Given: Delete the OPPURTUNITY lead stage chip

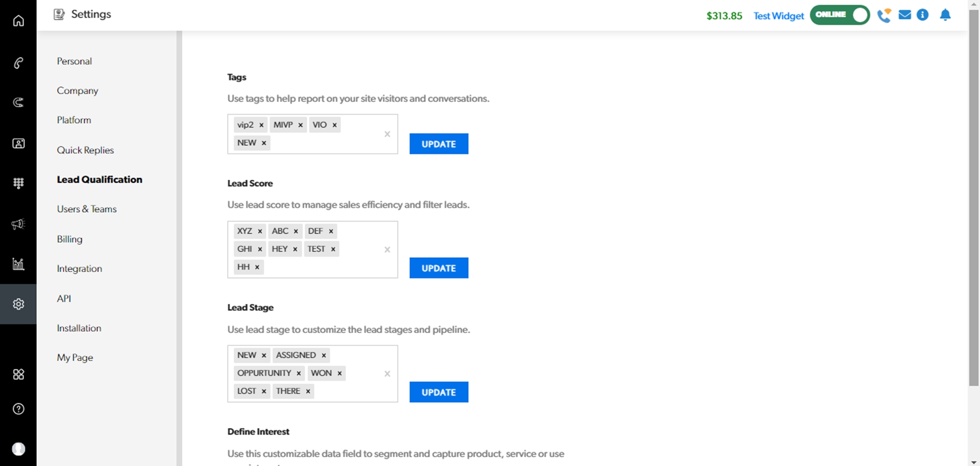Looking at the screenshot, I should [298, 373].
